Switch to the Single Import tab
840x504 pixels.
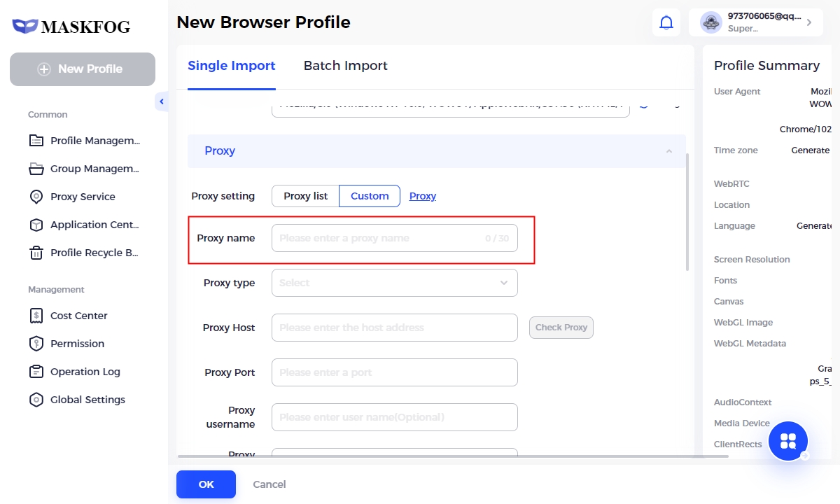[232, 66]
